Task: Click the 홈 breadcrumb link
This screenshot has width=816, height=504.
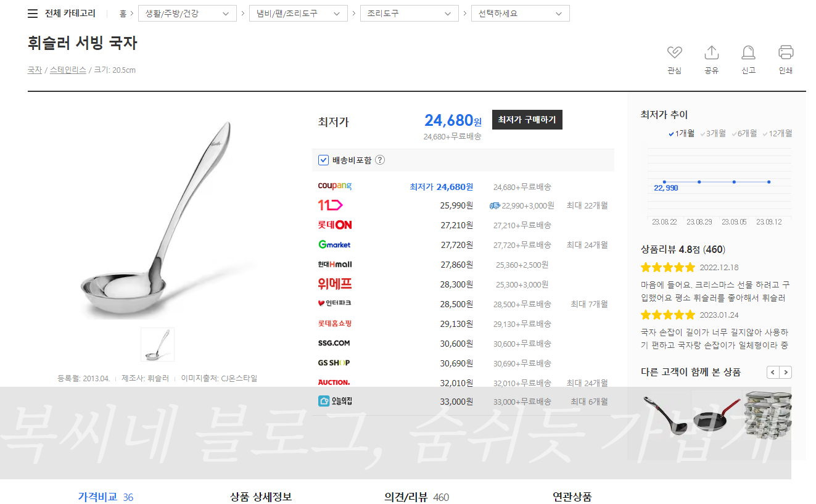Action: pyautogui.click(x=123, y=14)
